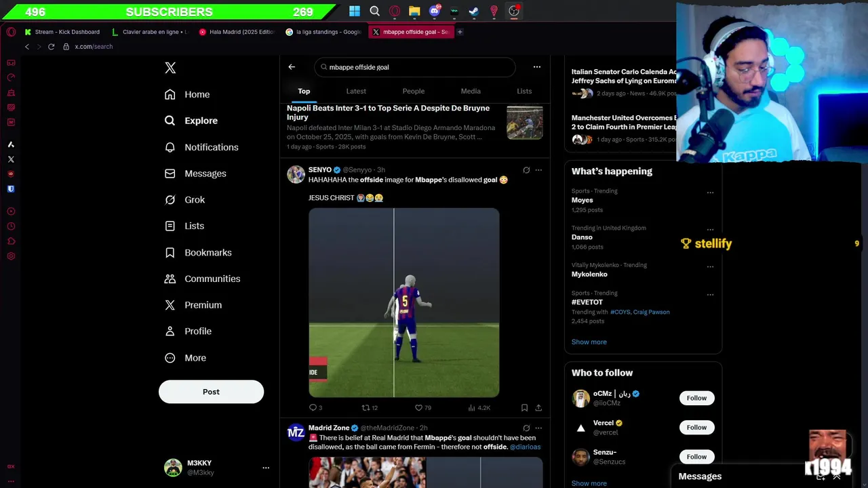Click SENYO's profile avatar
This screenshot has height=488, width=868.
(x=296, y=174)
